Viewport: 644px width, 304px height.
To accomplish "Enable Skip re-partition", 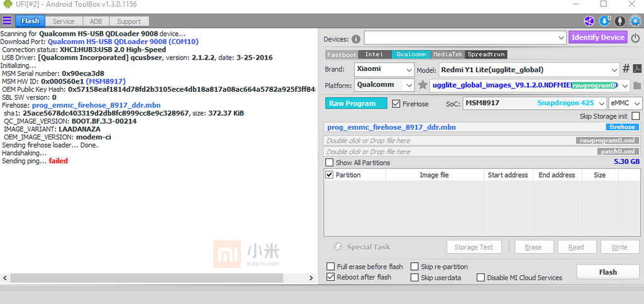I will click(414, 267).
